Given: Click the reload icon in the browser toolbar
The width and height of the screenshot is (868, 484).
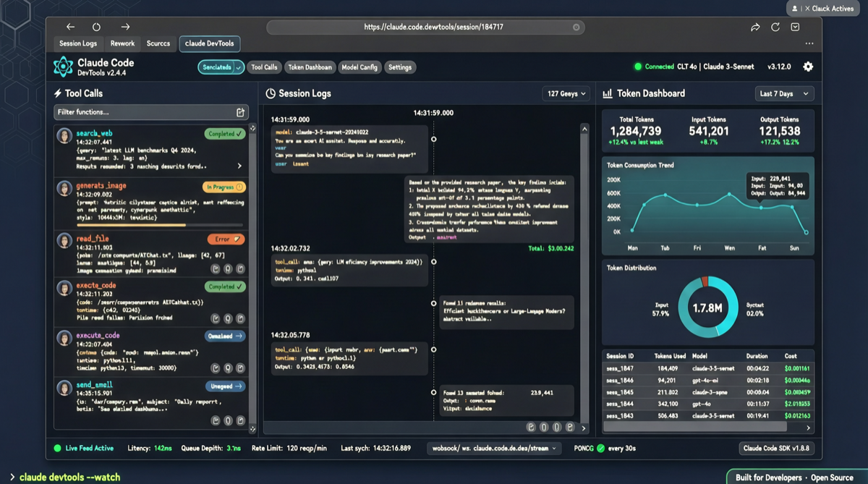Looking at the screenshot, I should [775, 27].
